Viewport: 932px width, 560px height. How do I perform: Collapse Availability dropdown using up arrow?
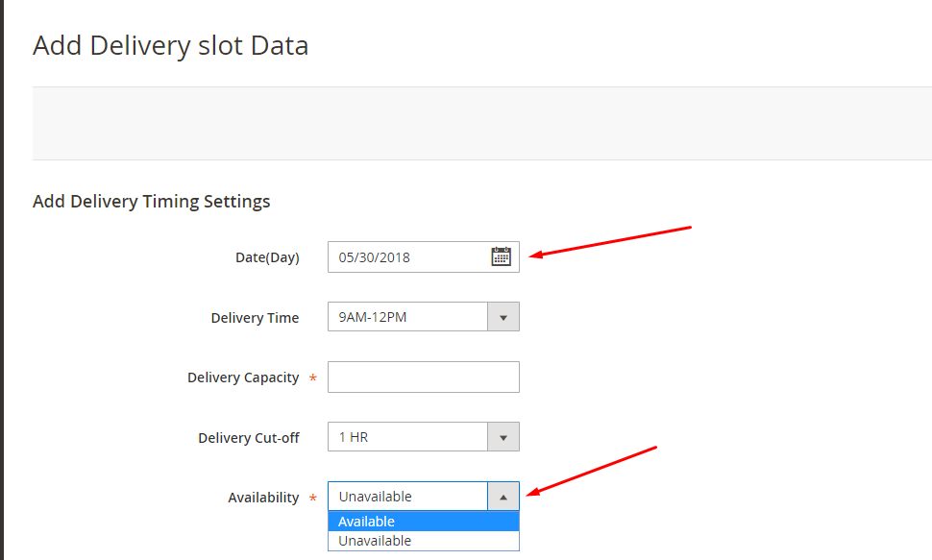coord(503,497)
